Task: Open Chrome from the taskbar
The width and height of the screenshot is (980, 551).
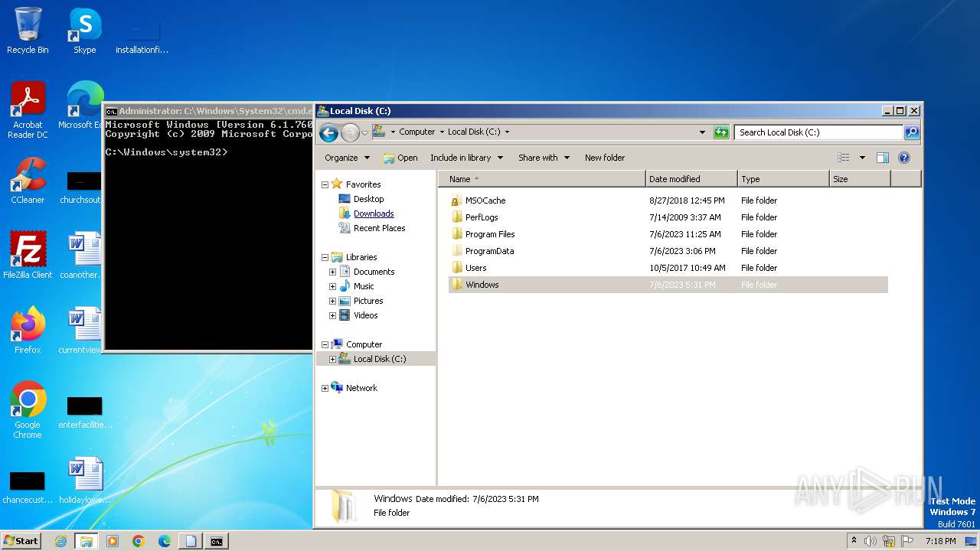Action: click(x=139, y=541)
